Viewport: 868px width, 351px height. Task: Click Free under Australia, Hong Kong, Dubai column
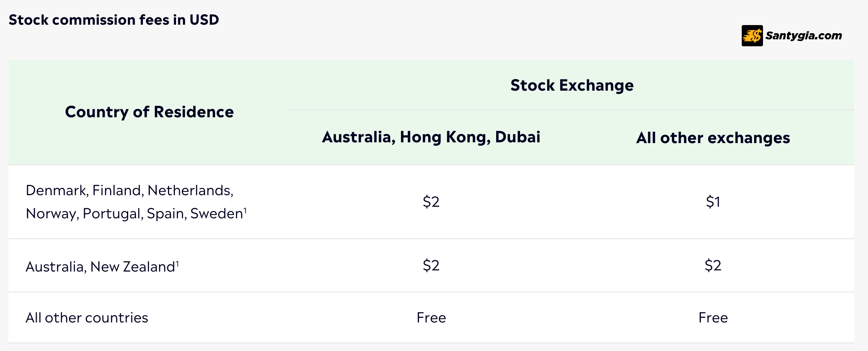click(431, 318)
